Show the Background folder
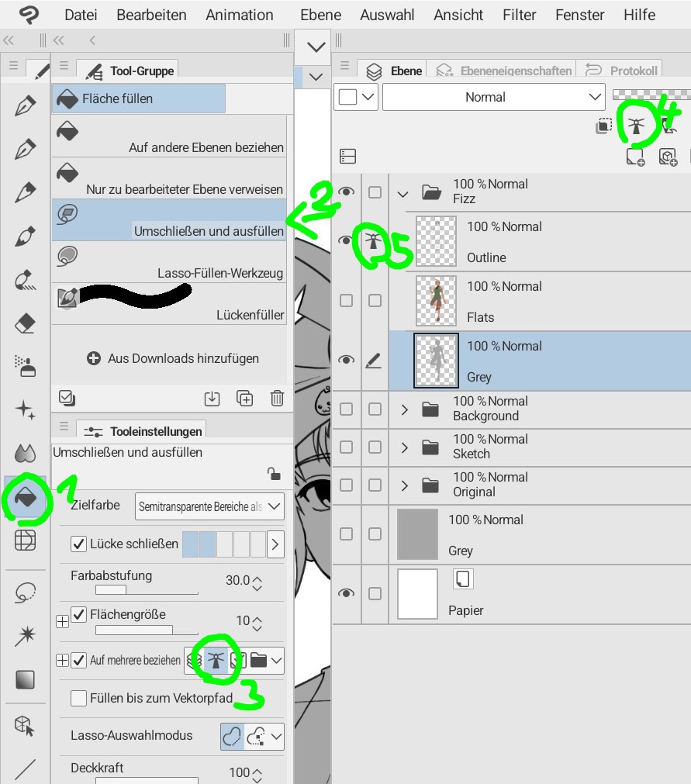 346,409
